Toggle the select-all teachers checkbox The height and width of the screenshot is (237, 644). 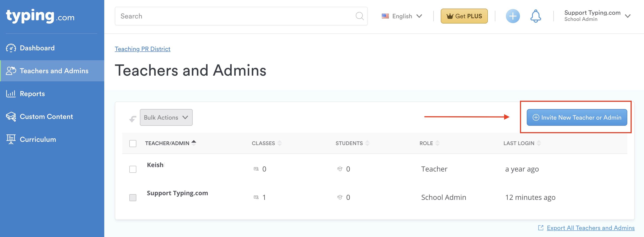(x=133, y=144)
